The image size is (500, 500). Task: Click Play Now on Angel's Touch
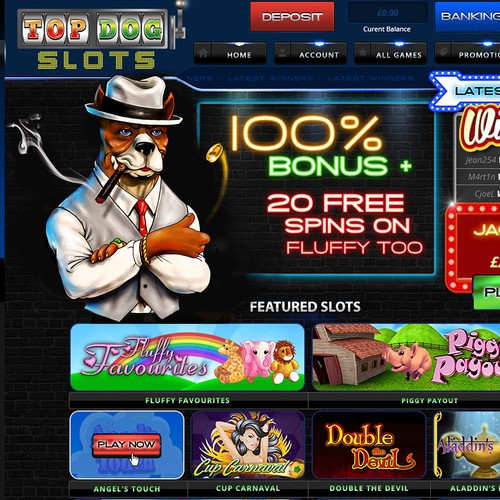(126, 444)
